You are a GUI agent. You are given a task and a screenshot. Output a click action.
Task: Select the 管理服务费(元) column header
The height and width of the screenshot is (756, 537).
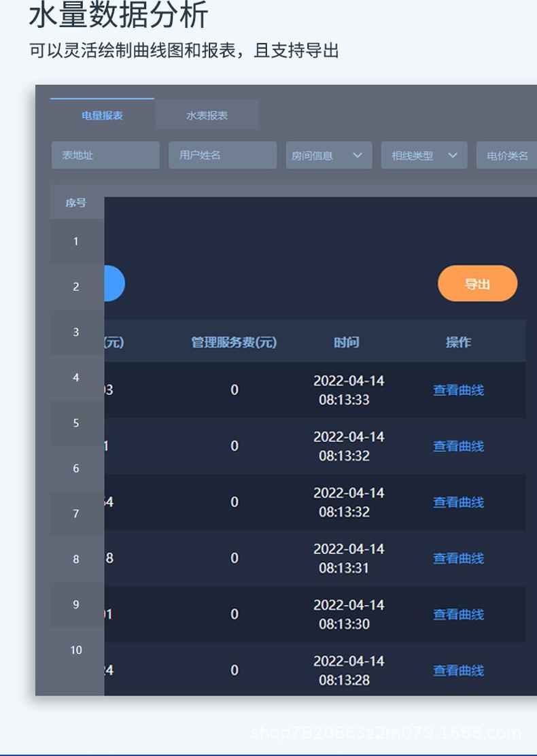(x=234, y=342)
